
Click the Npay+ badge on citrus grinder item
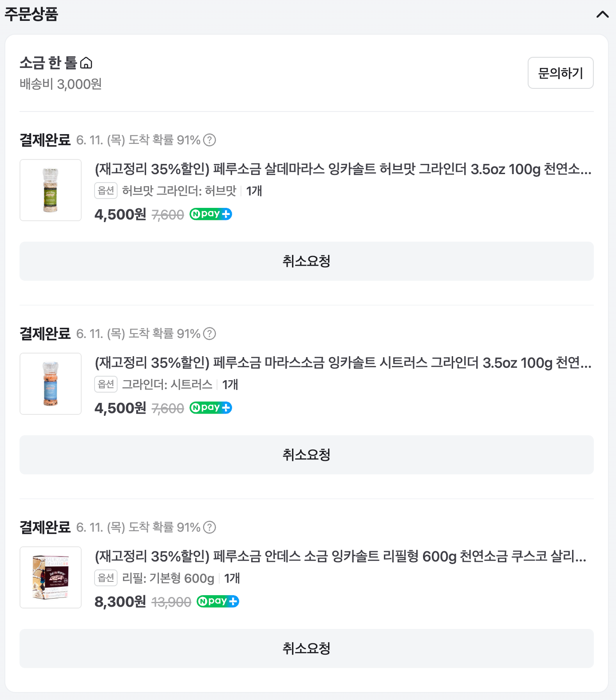211,408
